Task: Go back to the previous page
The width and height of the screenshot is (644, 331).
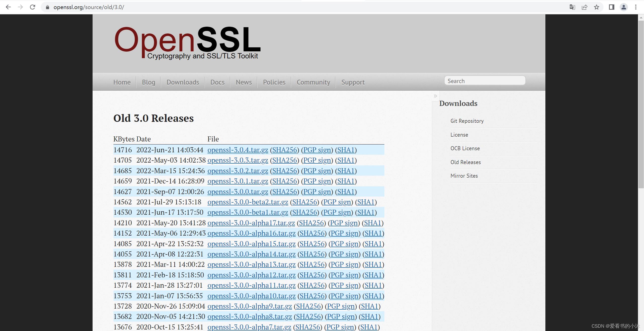Action: click(8, 7)
